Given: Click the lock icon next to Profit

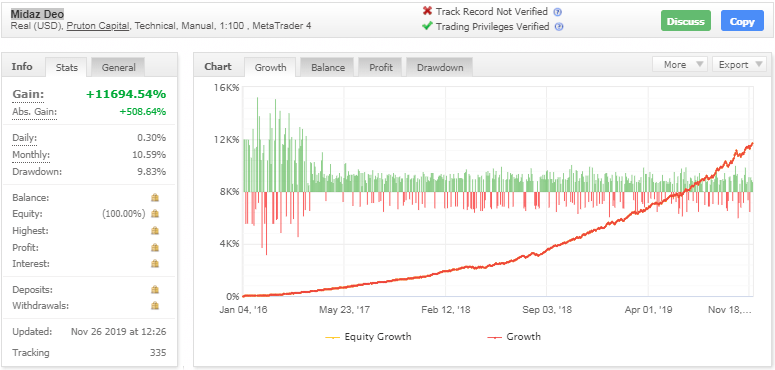Looking at the screenshot, I should (x=155, y=247).
